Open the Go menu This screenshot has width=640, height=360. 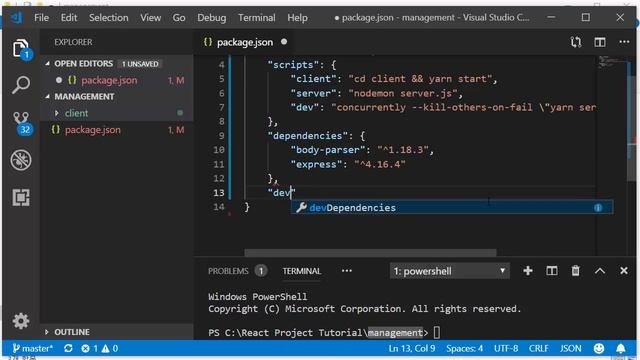[179, 18]
